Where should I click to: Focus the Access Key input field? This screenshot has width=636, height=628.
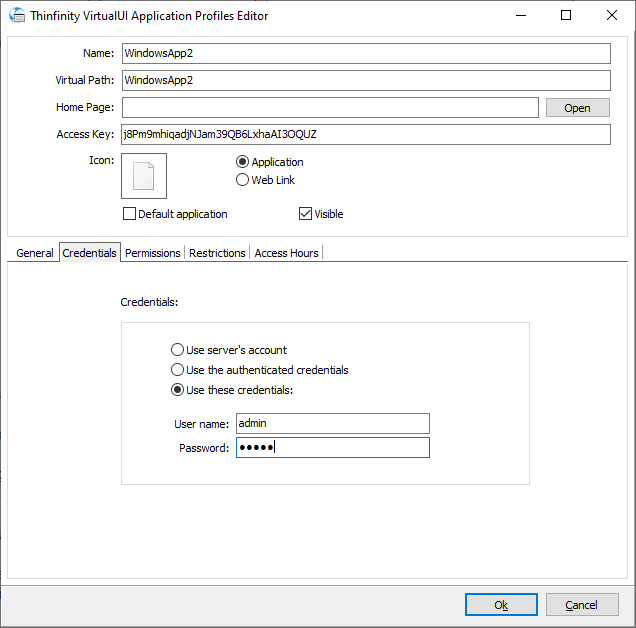365,134
